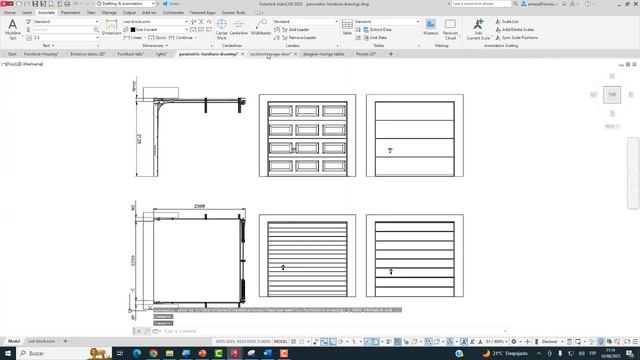Screen dimensions: 640x360
Task: Toggle Ortho mode in status bar
Action: [x=333, y=341]
